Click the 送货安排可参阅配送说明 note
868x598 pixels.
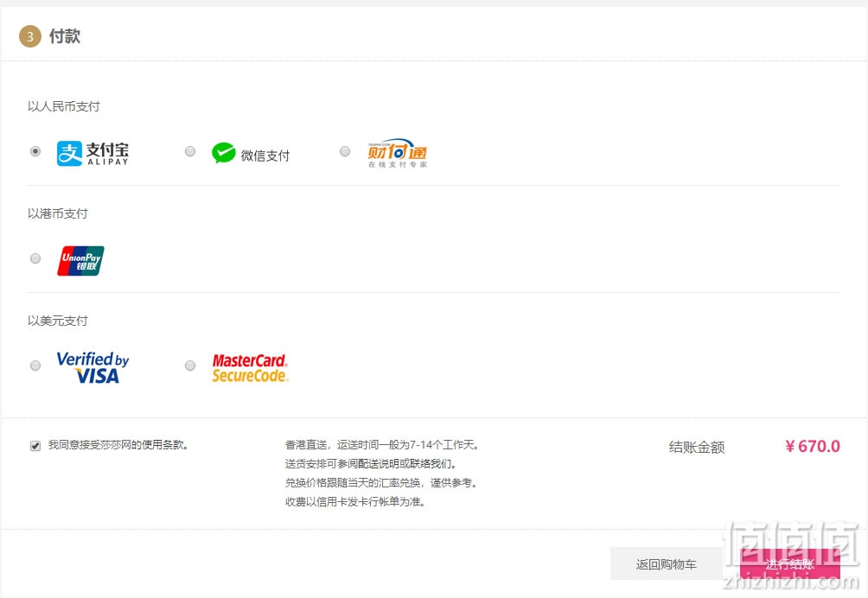click(x=371, y=463)
